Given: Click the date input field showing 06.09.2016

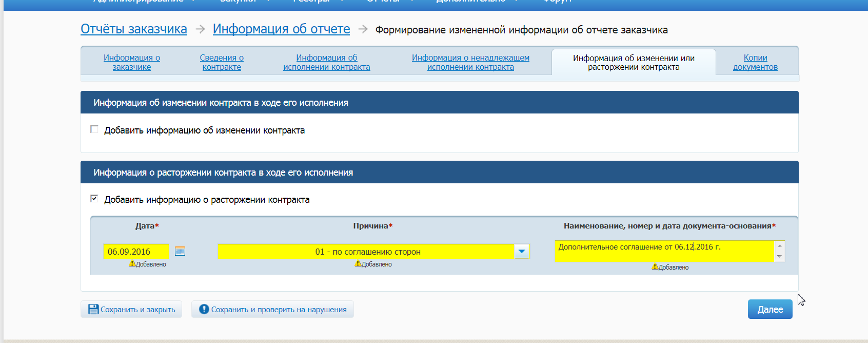Looking at the screenshot, I should tap(135, 252).
